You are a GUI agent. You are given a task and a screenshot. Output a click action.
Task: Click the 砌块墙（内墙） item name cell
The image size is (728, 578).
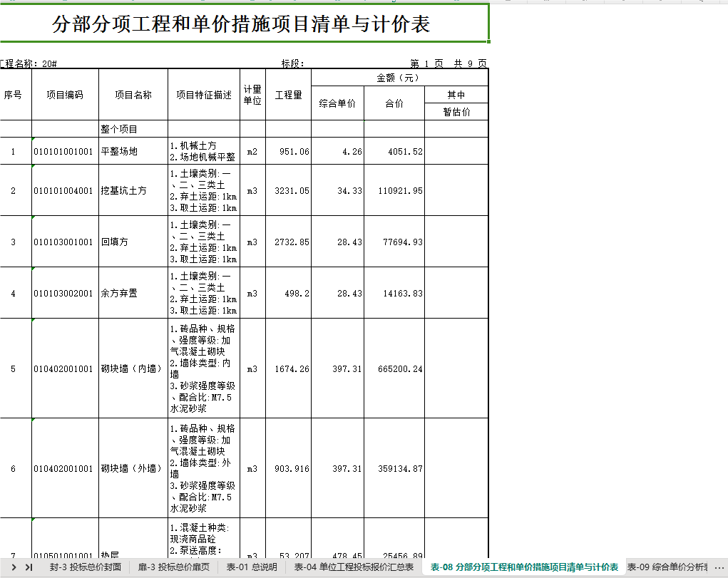pyautogui.click(x=133, y=368)
